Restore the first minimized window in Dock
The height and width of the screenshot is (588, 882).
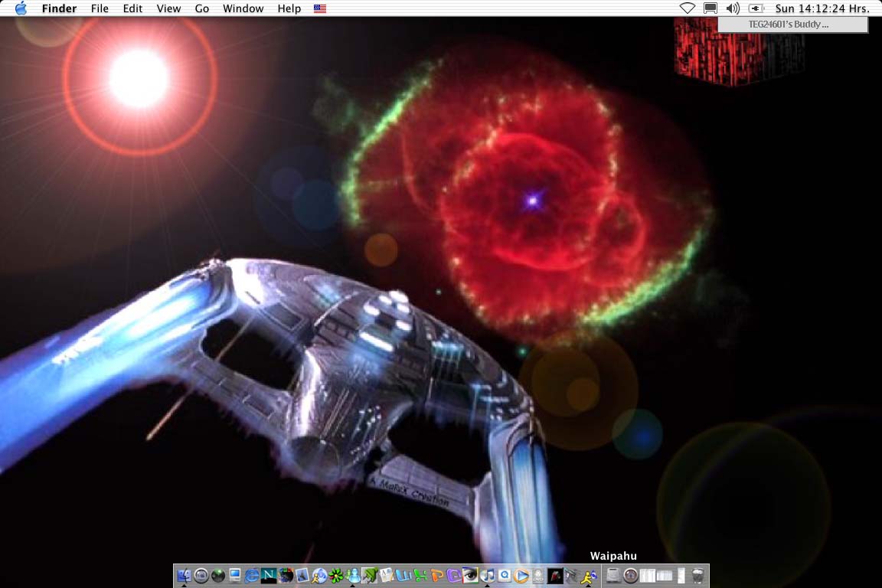tap(648, 576)
